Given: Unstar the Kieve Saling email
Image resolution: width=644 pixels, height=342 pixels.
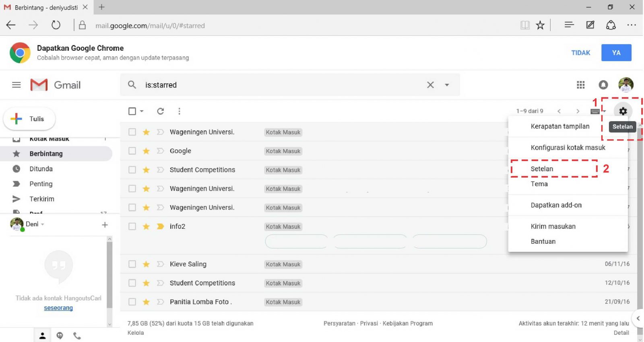Looking at the screenshot, I should pos(146,264).
